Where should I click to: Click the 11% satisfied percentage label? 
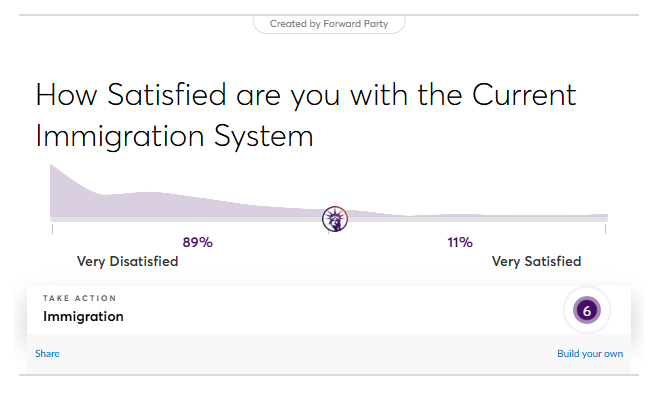coord(460,242)
